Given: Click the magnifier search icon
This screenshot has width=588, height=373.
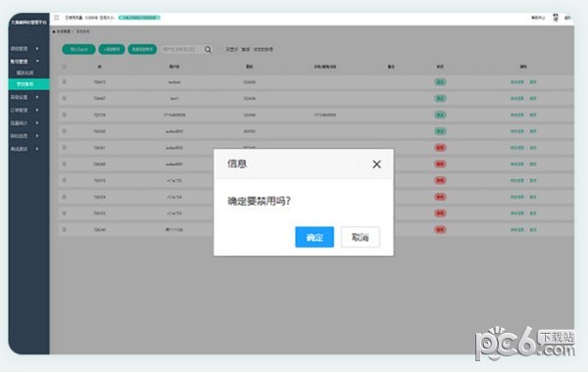Looking at the screenshot, I should 208,49.
